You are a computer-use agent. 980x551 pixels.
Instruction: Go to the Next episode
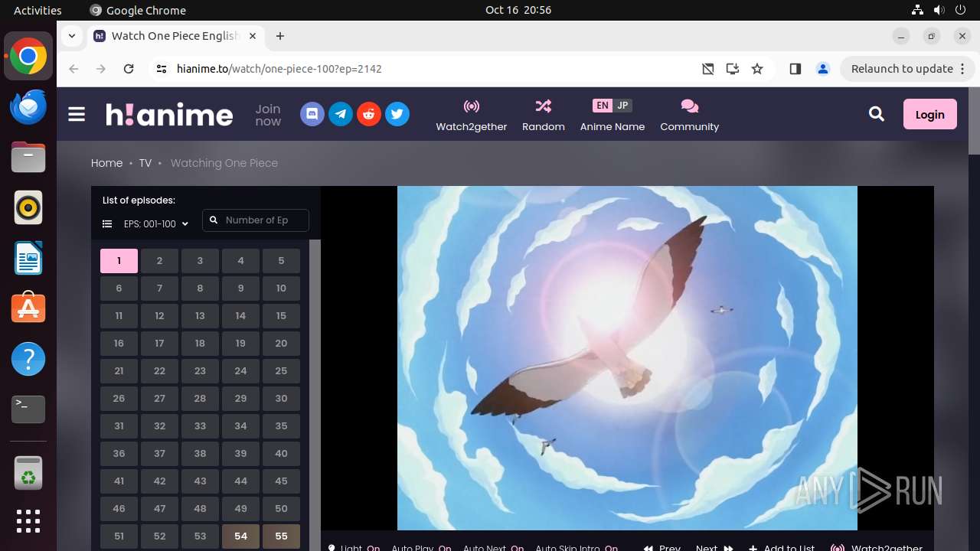[714, 547]
